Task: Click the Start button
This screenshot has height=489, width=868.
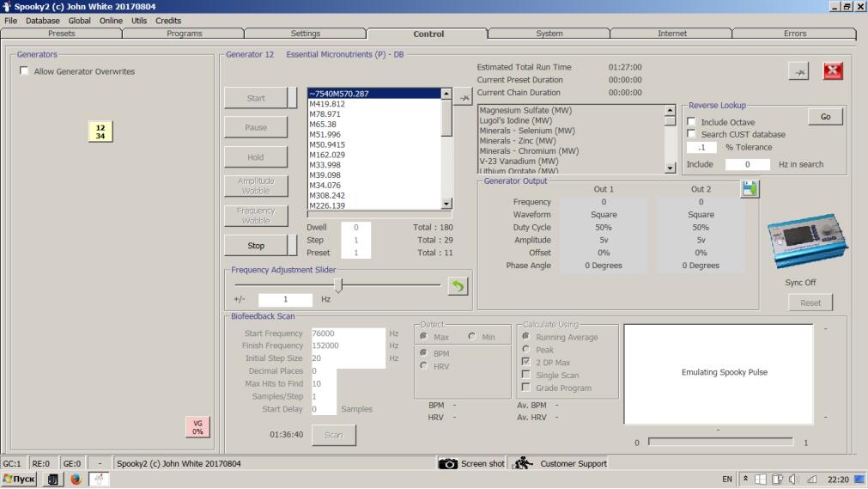Action: 256,98
